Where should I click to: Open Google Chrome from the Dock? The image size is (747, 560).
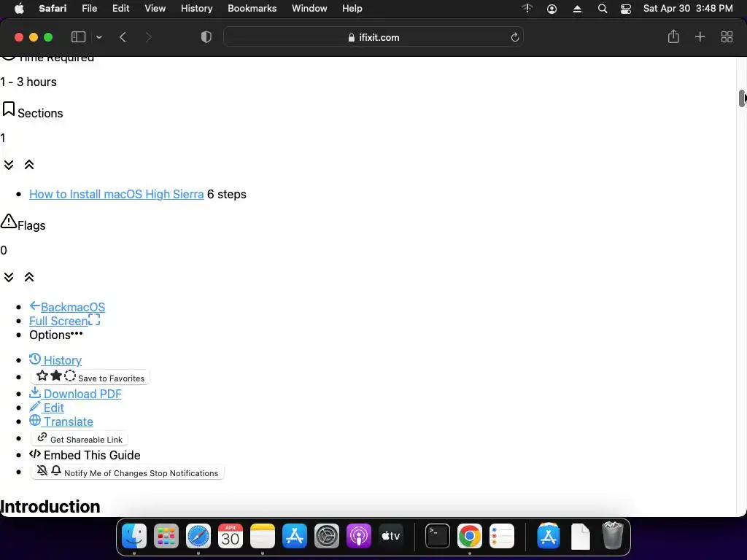(x=469, y=536)
